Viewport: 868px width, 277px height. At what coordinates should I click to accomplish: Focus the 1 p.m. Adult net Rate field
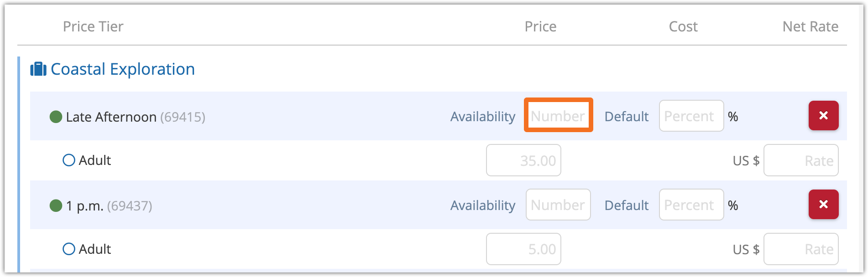pos(801,249)
